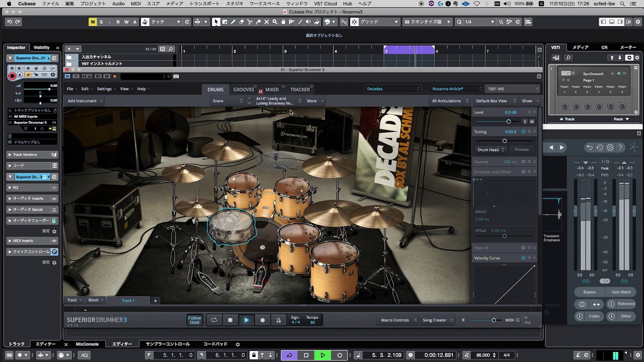Click record in Superior Drummer transport
The width and height of the screenshot is (644, 362).
[x=262, y=320]
